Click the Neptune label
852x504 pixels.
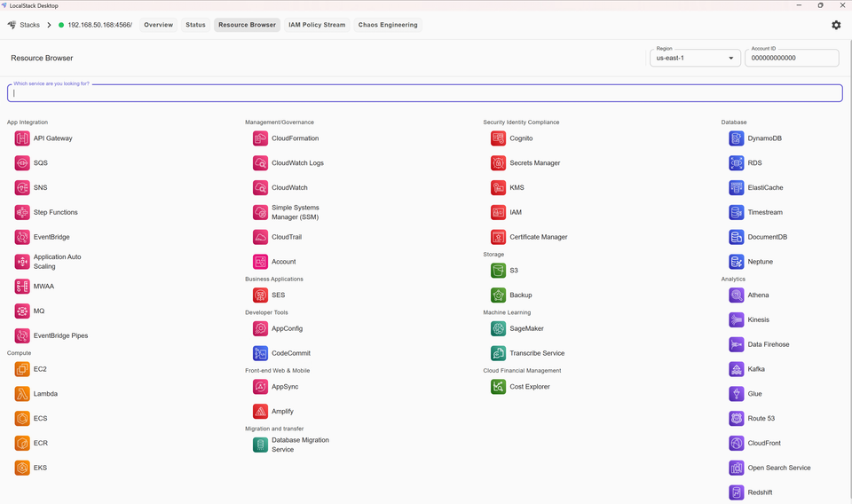point(761,262)
